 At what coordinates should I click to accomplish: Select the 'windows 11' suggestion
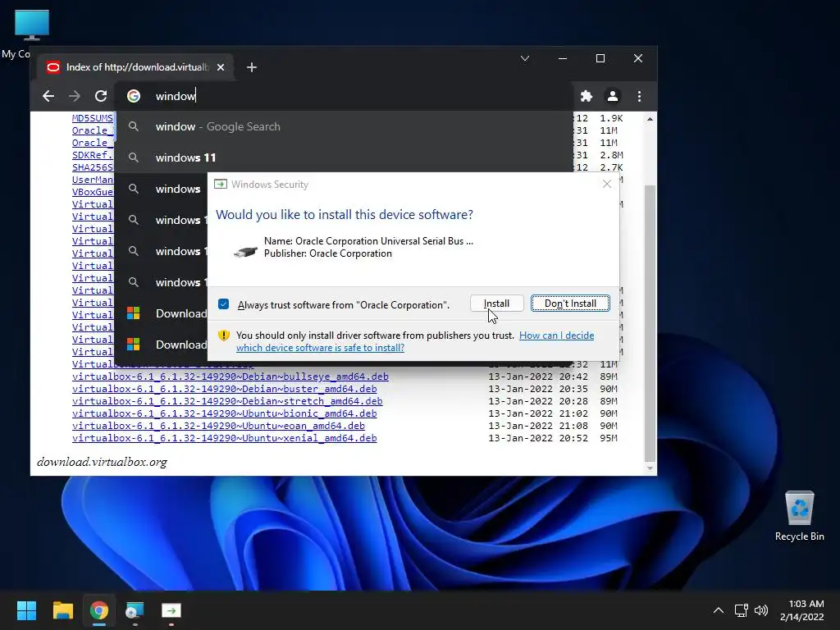344,157
